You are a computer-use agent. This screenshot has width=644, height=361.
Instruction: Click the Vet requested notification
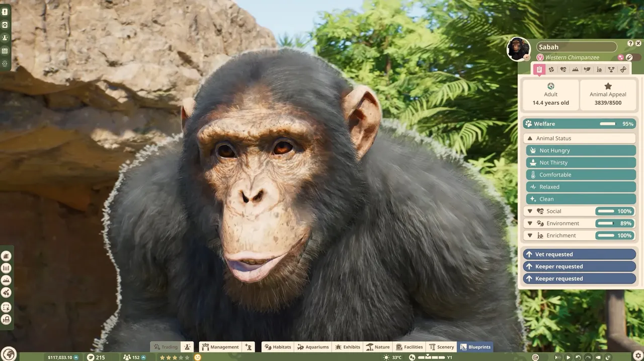[579, 254]
